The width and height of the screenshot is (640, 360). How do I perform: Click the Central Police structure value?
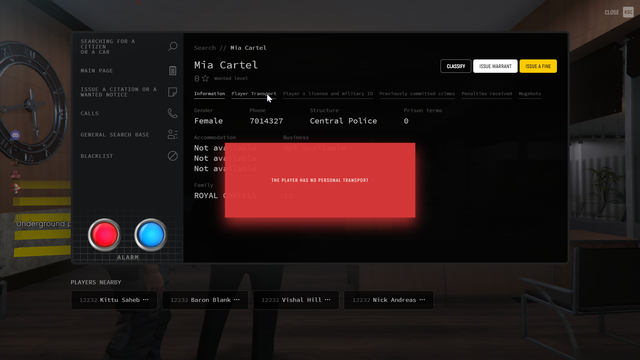[x=343, y=121]
